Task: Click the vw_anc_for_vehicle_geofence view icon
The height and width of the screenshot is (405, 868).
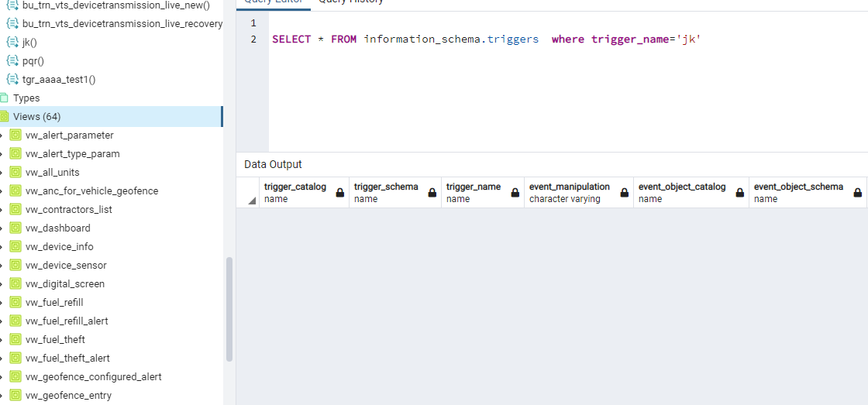Action: (15, 190)
